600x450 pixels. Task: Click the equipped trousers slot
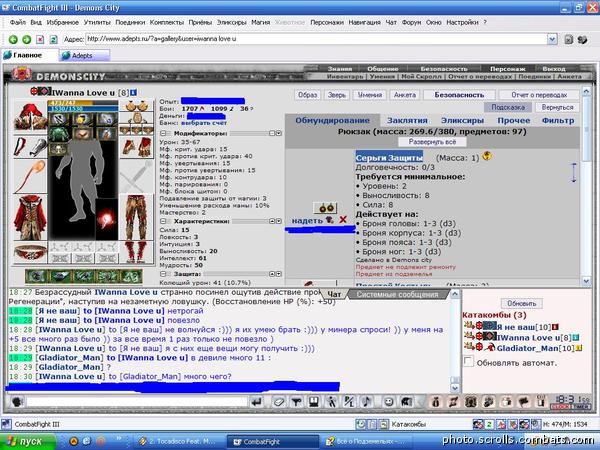point(137,217)
